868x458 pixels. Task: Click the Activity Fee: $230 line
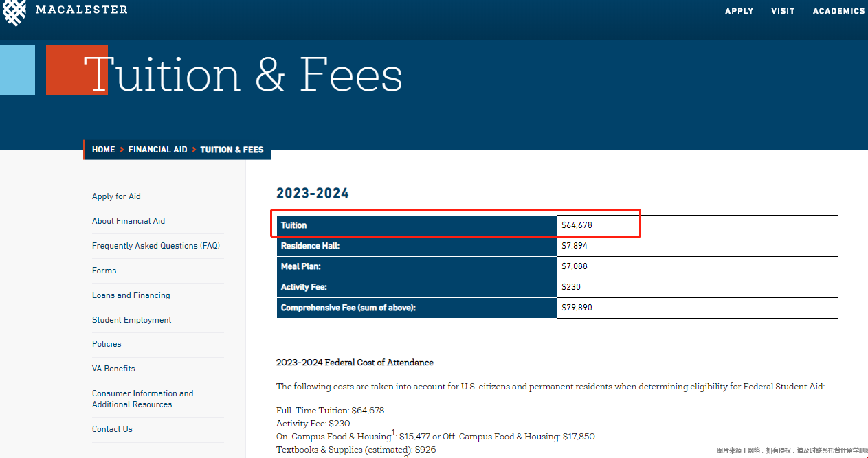[x=313, y=424]
